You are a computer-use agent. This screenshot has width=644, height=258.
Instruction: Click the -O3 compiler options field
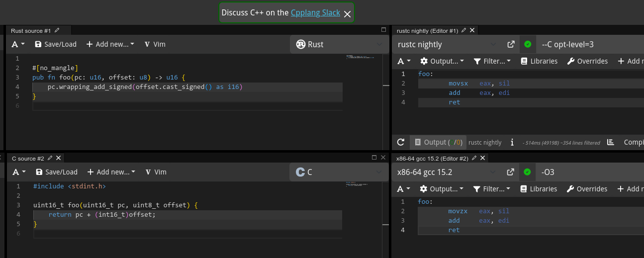[x=587, y=172]
